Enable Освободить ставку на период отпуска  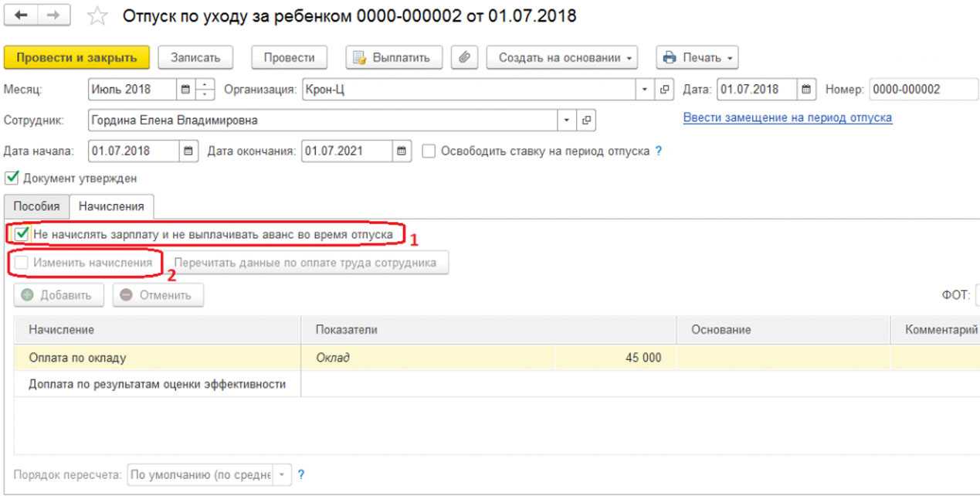point(430,150)
